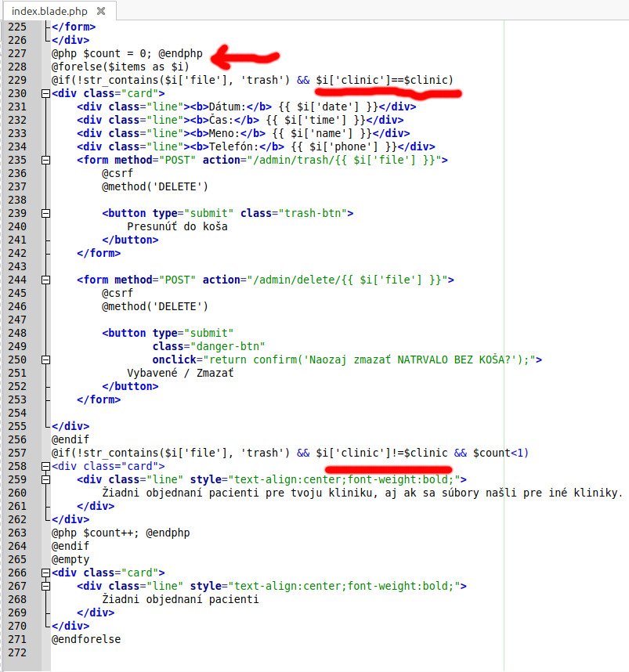Place cursor on the @forelse directive
This screenshot has height=672, width=629.
[x=74, y=67]
